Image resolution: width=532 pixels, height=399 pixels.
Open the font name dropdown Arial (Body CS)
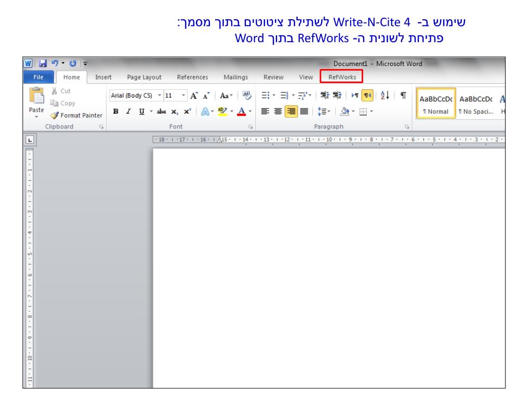tap(159, 96)
